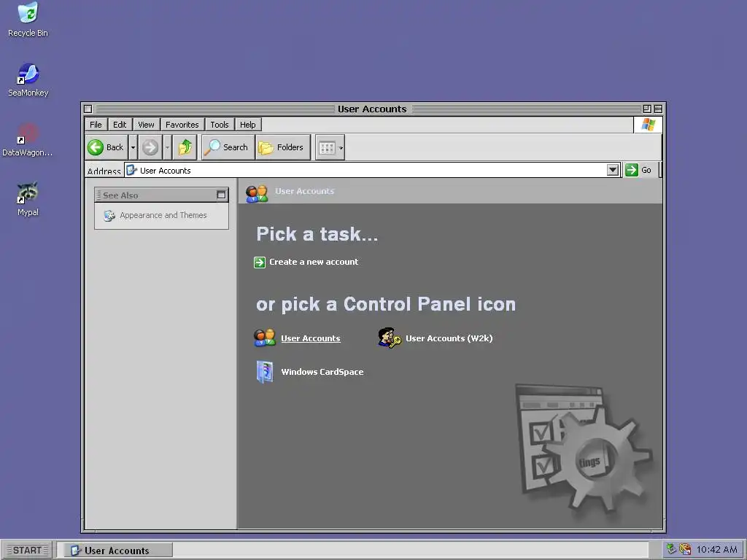Image resolution: width=747 pixels, height=560 pixels.
Task: Click the first system tray icon
Action: (x=671, y=549)
